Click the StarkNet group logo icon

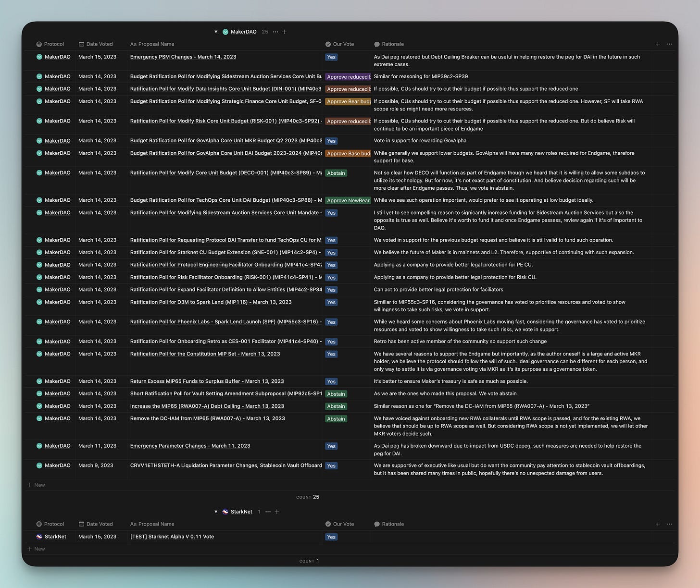225,512
